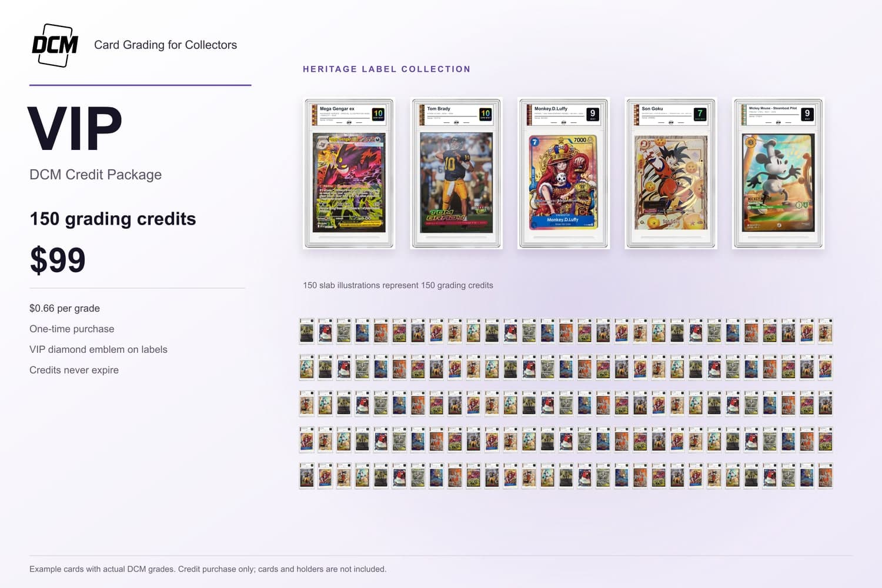Select the "HERITAGE LABEL COLLECTION" heading
The width and height of the screenshot is (882, 588).
(x=386, y=69)
